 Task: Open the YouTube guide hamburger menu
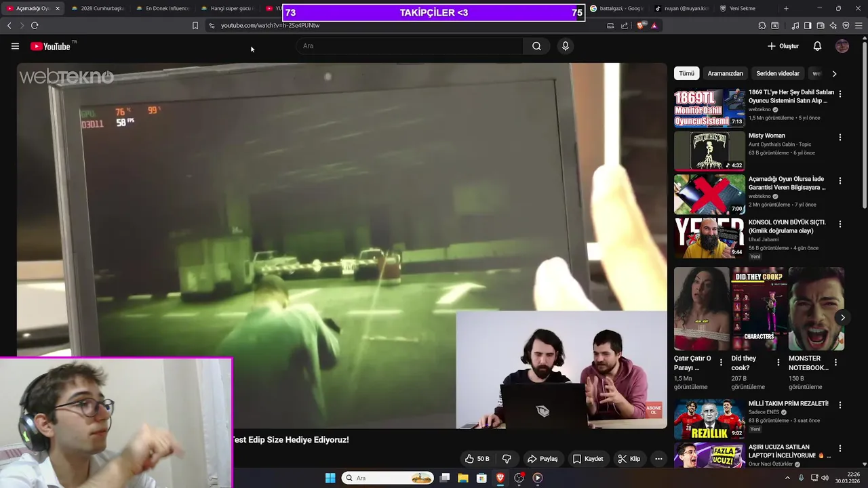15,46
